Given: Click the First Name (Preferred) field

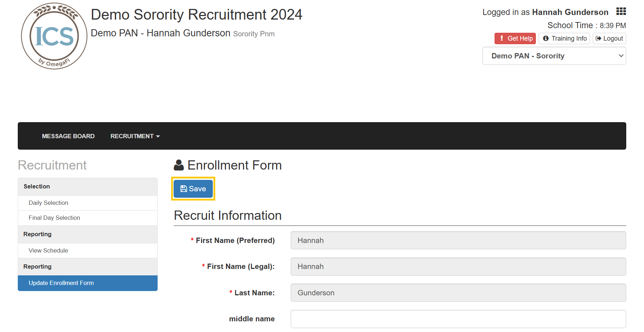Looking at the screenshot, I should pyautogui.click(x=458, y=240).
